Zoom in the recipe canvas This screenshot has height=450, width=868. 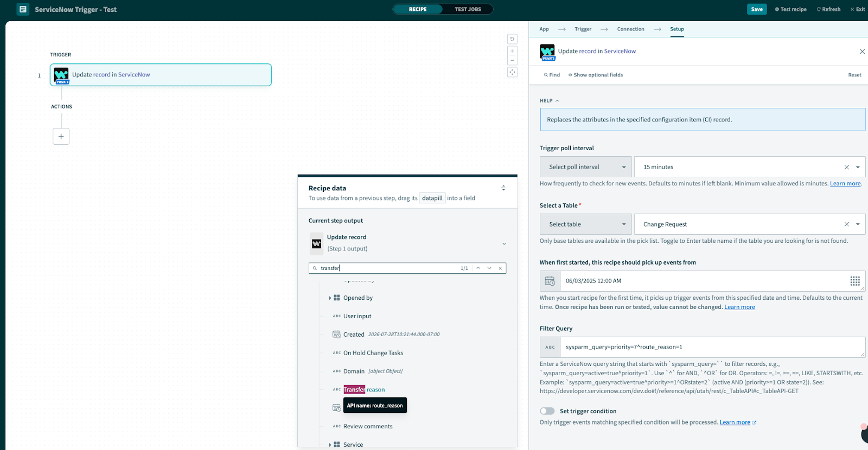click(512, 51)
